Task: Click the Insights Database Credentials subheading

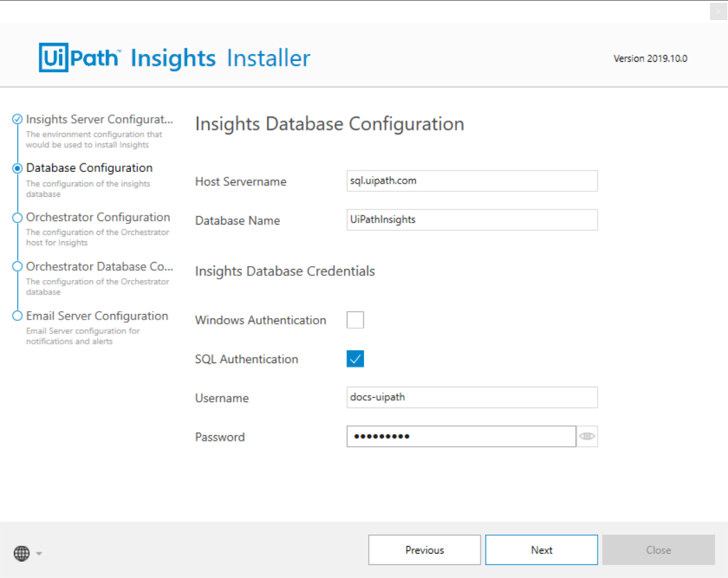Action: click(285, 271)
